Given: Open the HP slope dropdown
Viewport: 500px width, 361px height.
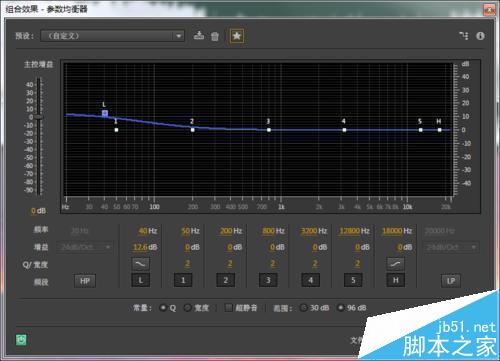Looking at the screenshot, I should 85,247.
